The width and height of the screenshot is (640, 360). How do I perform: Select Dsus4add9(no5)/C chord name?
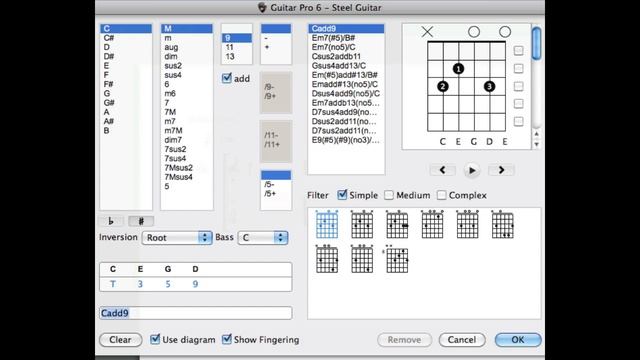tap(346, 93)
